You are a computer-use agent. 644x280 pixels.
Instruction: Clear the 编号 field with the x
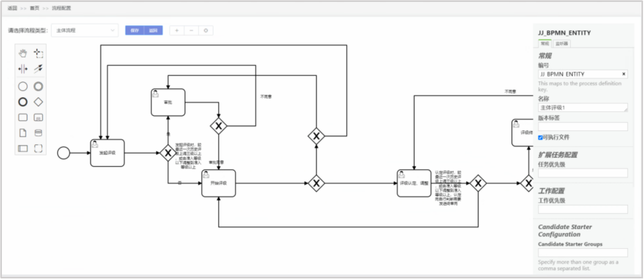[x=624, y=74]
